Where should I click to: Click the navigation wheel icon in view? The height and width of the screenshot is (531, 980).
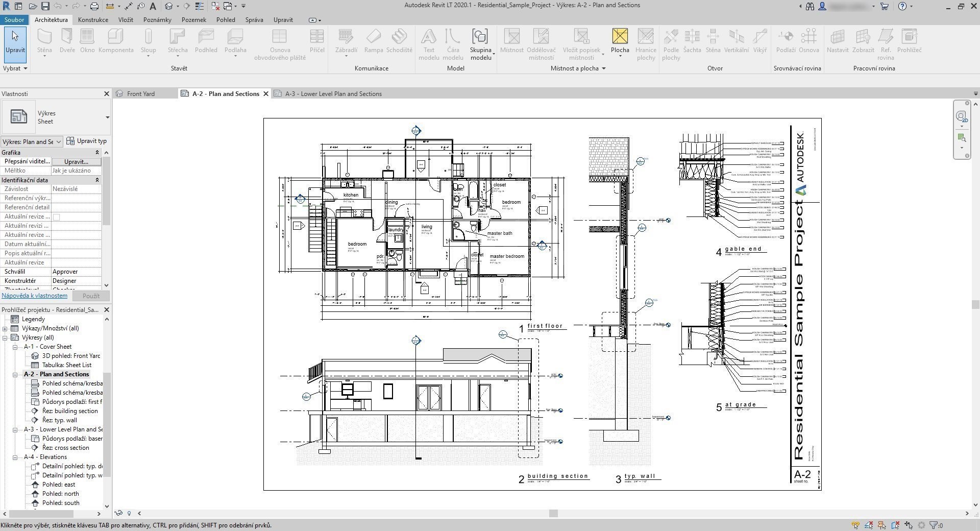(x=962, y=116)
